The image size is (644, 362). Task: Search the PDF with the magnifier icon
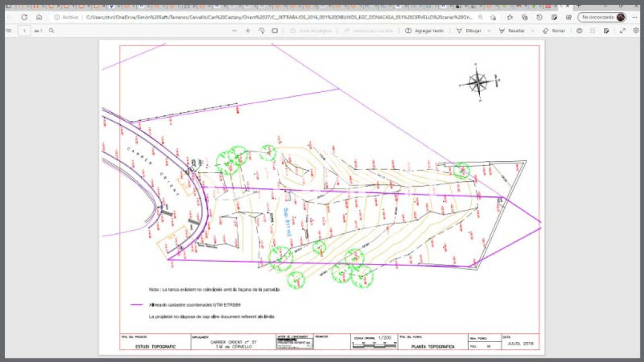click(51, 31)
